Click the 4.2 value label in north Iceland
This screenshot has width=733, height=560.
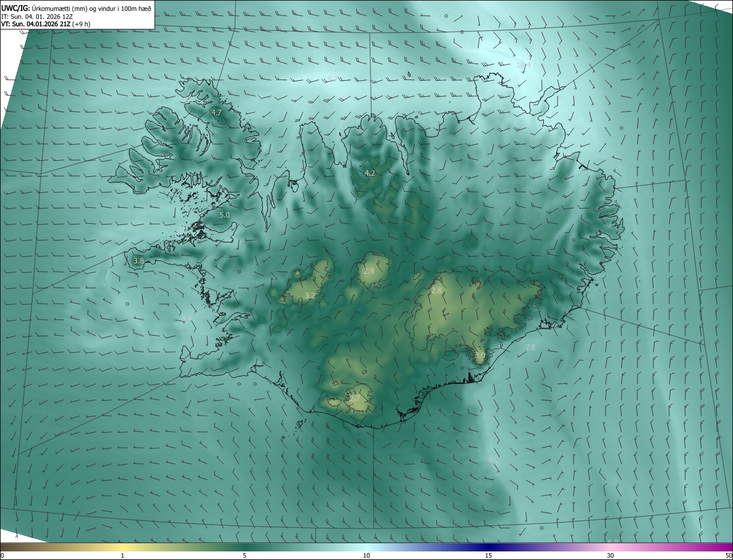click(x=370, y=173)
